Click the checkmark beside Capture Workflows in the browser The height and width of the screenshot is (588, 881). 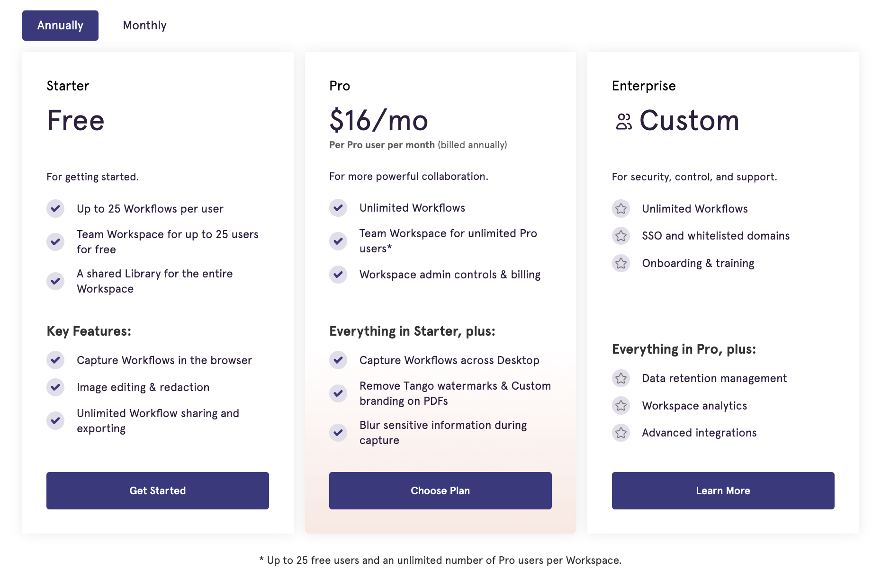[x=55, y=360]
